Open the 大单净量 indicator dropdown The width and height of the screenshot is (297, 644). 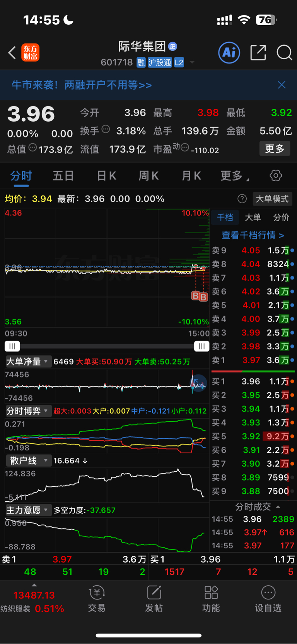tap(28, 361)
